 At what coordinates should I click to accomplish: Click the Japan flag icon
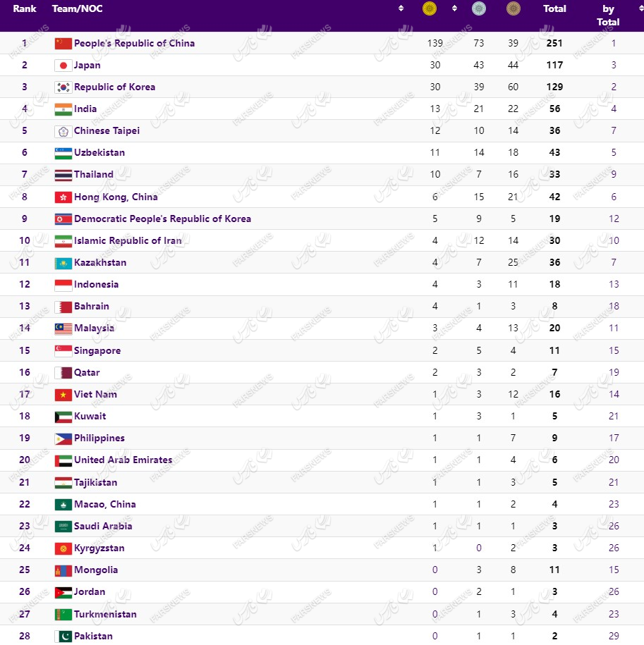coord(63,66)
